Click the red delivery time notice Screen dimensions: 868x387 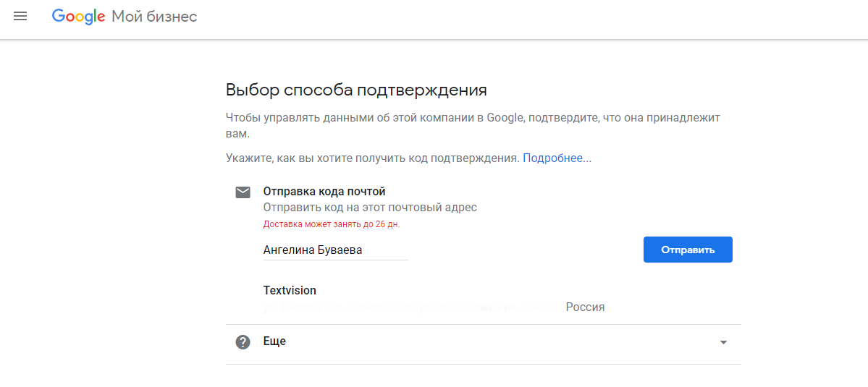pyautogui.click(x=331, y=224)
